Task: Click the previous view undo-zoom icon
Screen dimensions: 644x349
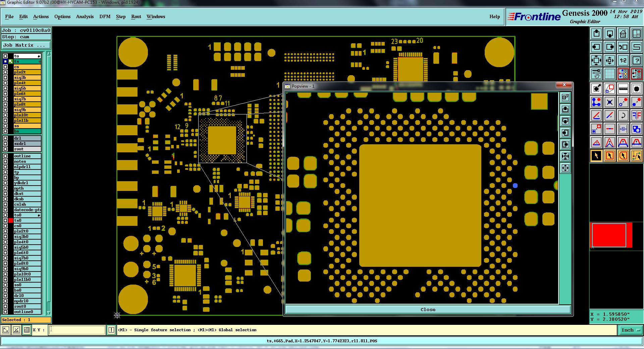Action: pyautogui.click(x=623, y=47)
